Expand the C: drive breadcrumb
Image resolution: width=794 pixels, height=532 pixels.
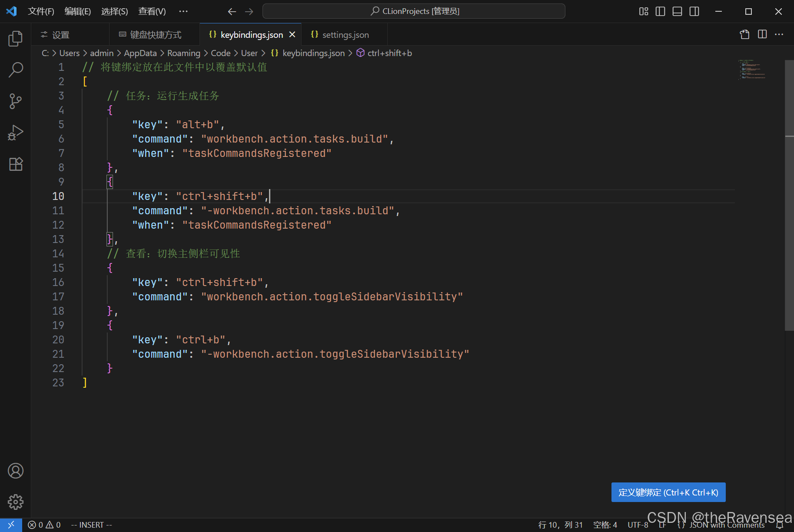[45, 53]
